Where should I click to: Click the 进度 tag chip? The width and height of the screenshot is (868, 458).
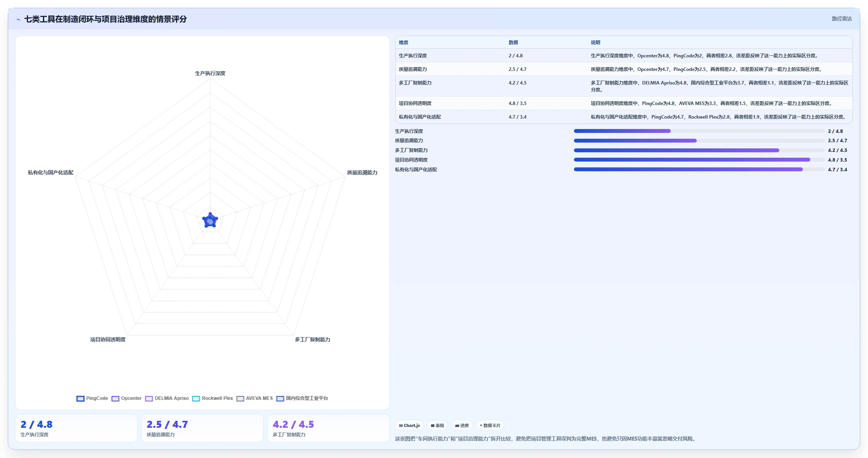point(462,425)
